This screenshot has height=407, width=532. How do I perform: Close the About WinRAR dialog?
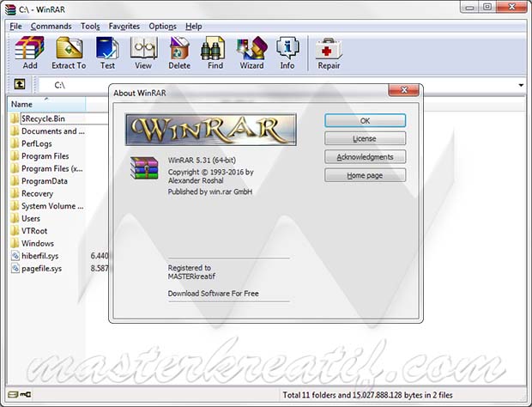click(x=404, y=90)
